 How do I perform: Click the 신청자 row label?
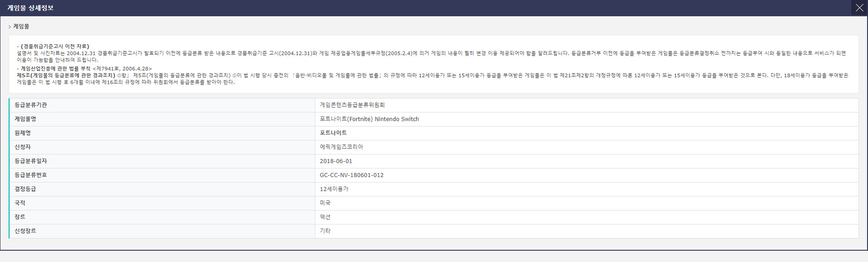click(23, 147)
